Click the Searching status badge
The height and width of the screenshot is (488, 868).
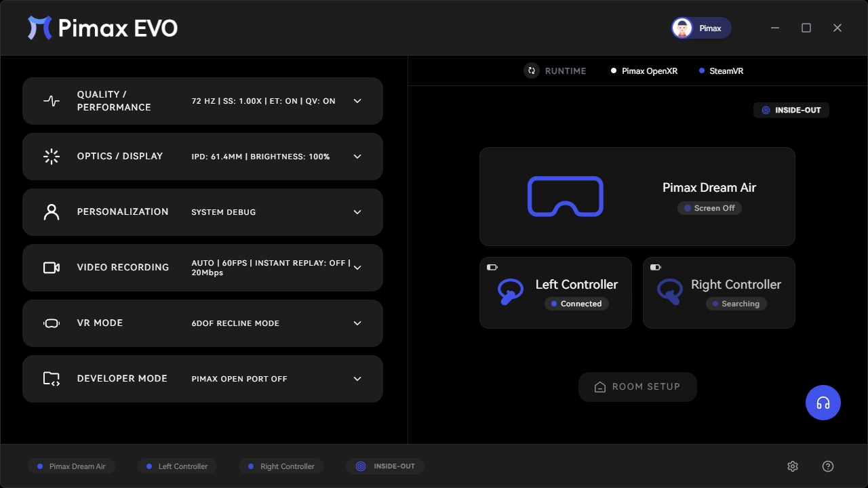click(736, 304)
